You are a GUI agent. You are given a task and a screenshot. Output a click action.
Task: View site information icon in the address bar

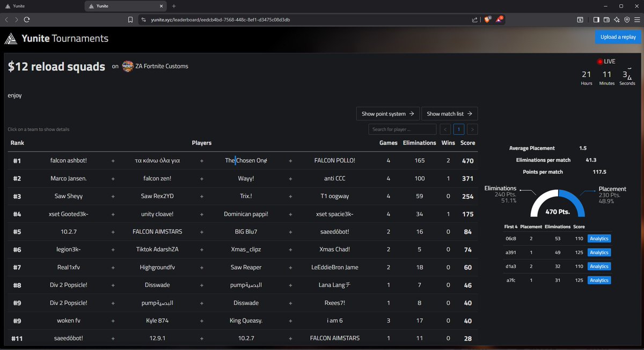pos(143,19)
